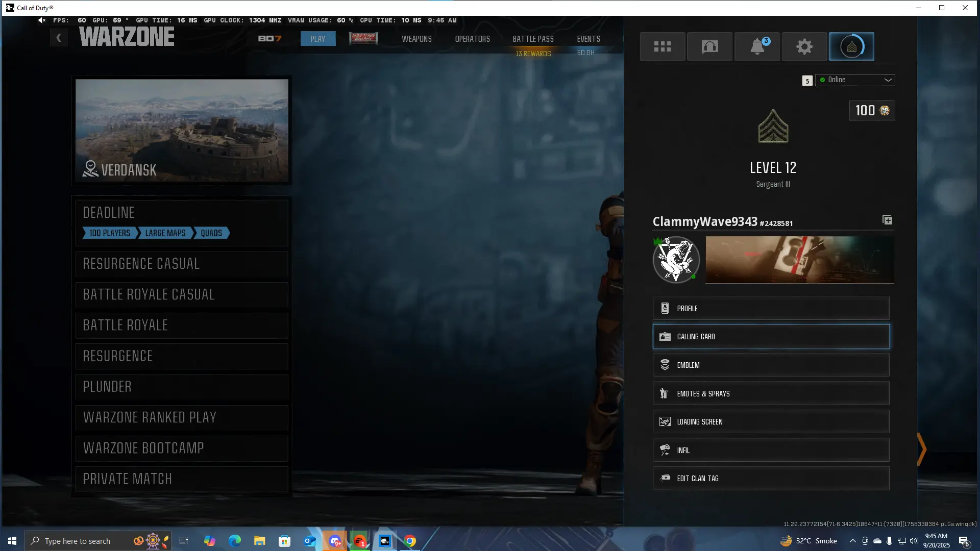Click the calling card banner image
The image size is (980, 551).
[799, 260]
